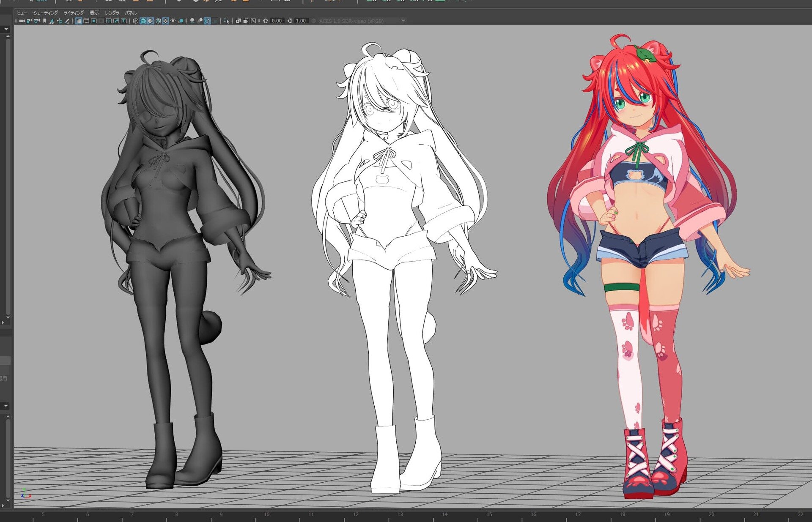
Task: Click the exposure aperture icon
Action: (266, 21)
